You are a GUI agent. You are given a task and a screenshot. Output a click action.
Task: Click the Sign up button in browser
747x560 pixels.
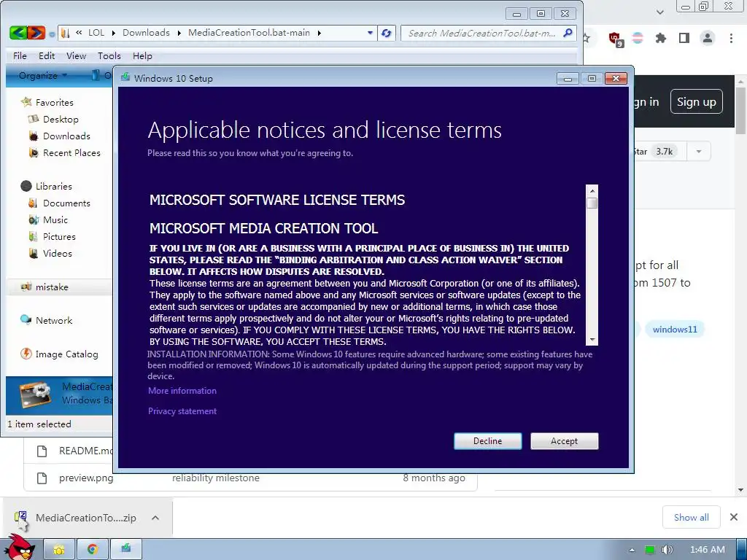[x=696, y=102]
